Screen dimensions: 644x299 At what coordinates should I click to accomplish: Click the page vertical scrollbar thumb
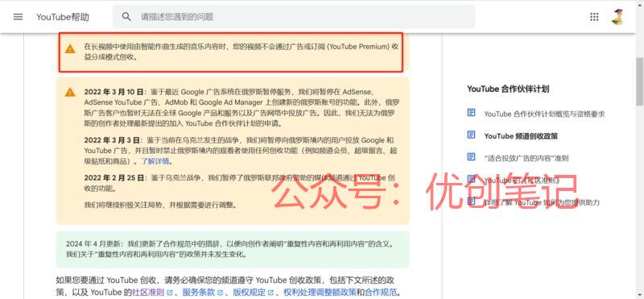(639, 81)
